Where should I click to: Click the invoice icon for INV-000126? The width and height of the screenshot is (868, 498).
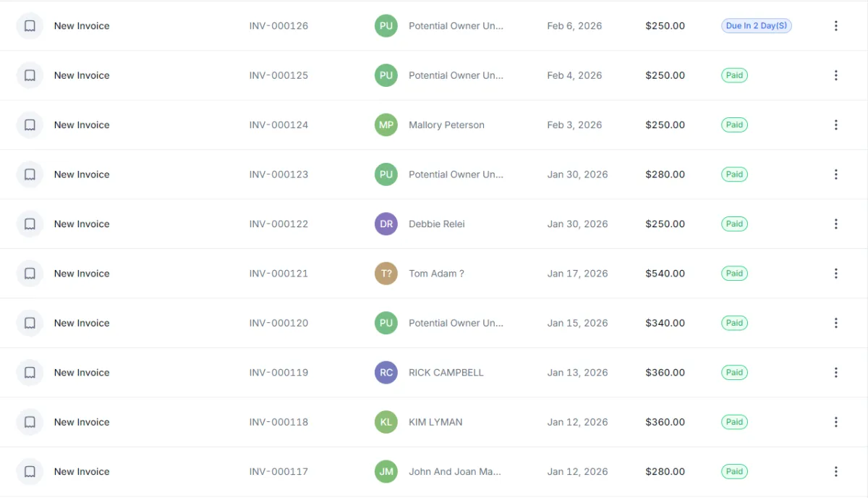tap(30, 26)
